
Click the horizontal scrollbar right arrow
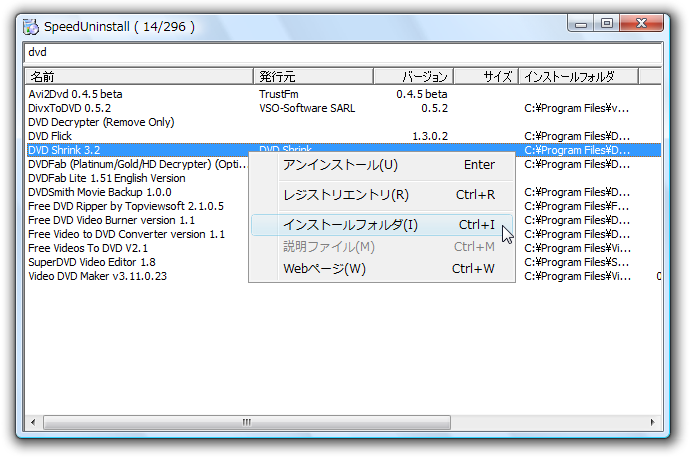click(653, 422)
